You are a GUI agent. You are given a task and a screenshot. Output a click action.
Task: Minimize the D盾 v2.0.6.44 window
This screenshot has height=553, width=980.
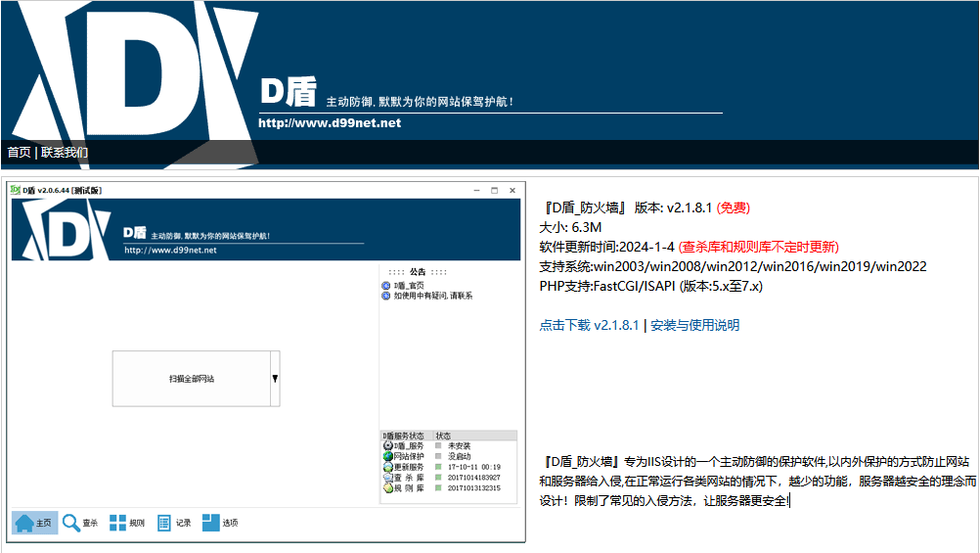point(477,190)
